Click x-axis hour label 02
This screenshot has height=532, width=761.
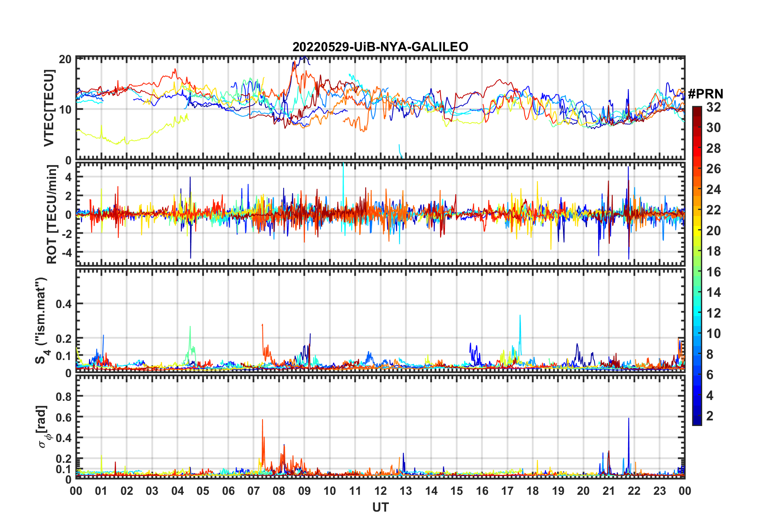point(127,491)
